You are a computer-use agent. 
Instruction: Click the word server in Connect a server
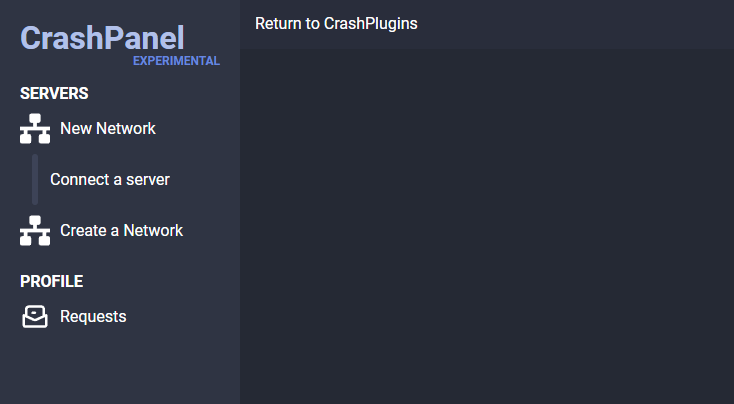tap(148, 180)
